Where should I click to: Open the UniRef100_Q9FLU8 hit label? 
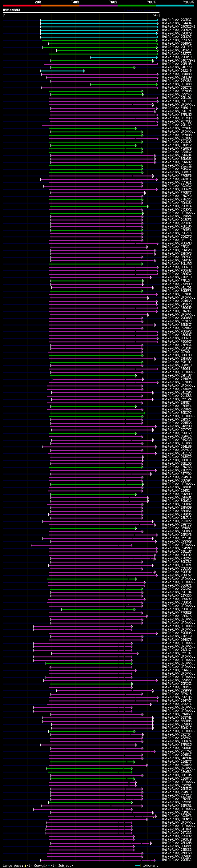click(177, 64)
